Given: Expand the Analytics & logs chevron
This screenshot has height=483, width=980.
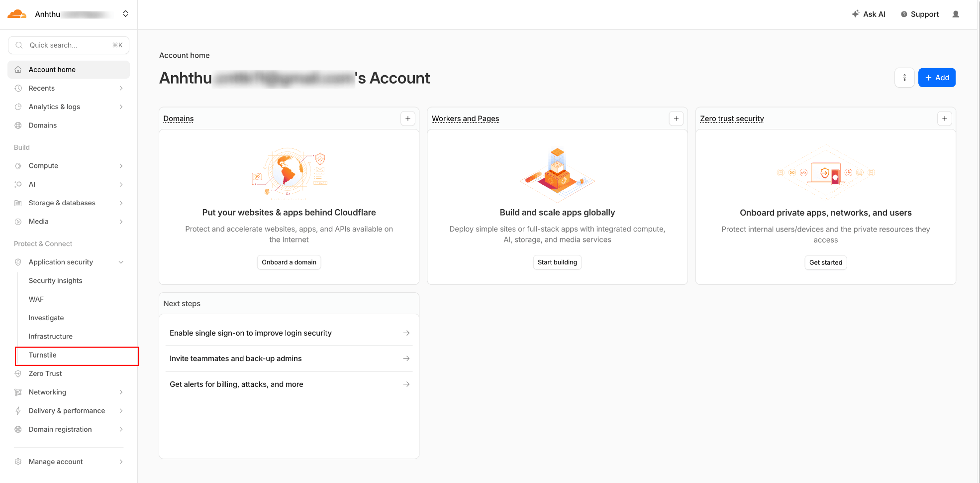Looking at the screenshot, I should click(121, 107).
